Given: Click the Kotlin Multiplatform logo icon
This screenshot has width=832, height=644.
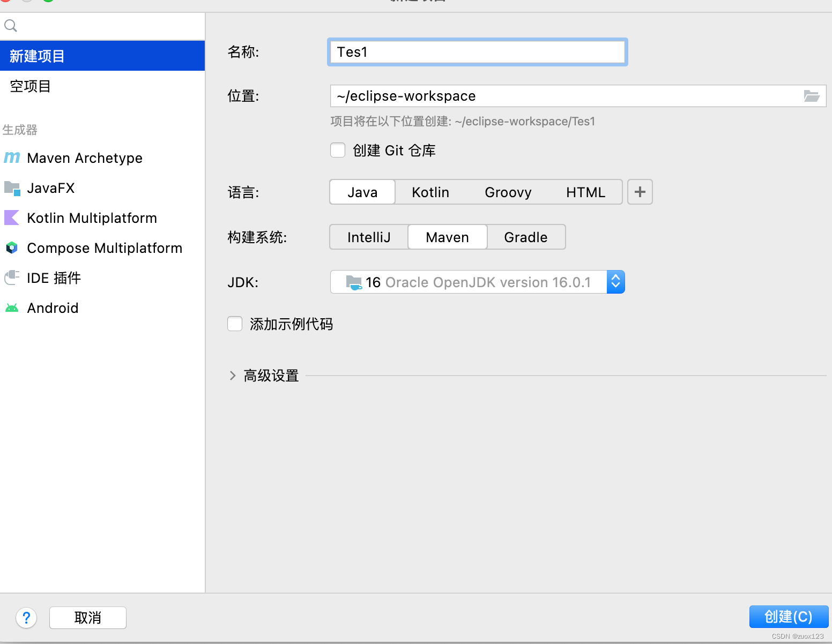Looking at the screenshot, I should (x=12, y=218).
